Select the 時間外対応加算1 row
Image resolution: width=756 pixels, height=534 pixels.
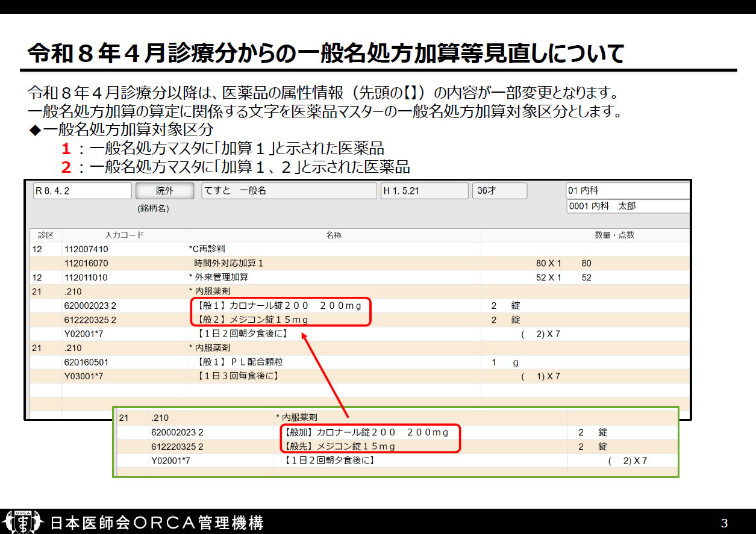pyautogui.click(x=229, y=263)
